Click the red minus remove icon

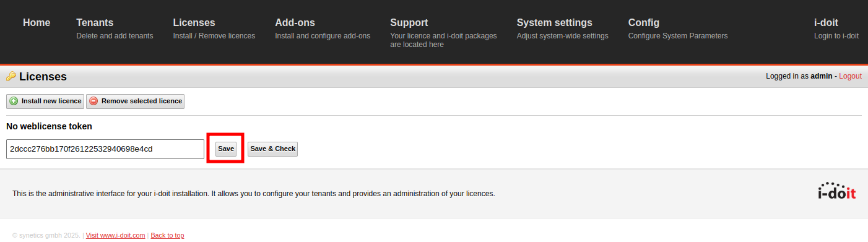coord(93,101)
